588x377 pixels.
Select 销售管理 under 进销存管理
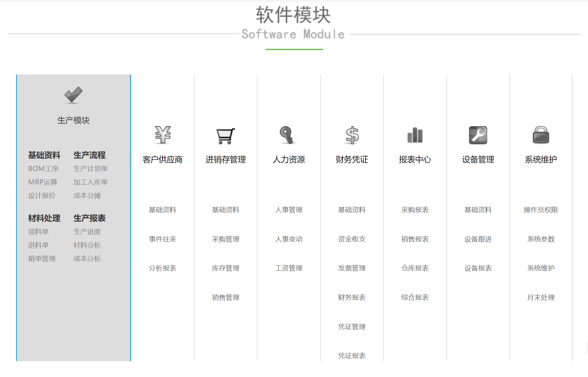point(226,297)
